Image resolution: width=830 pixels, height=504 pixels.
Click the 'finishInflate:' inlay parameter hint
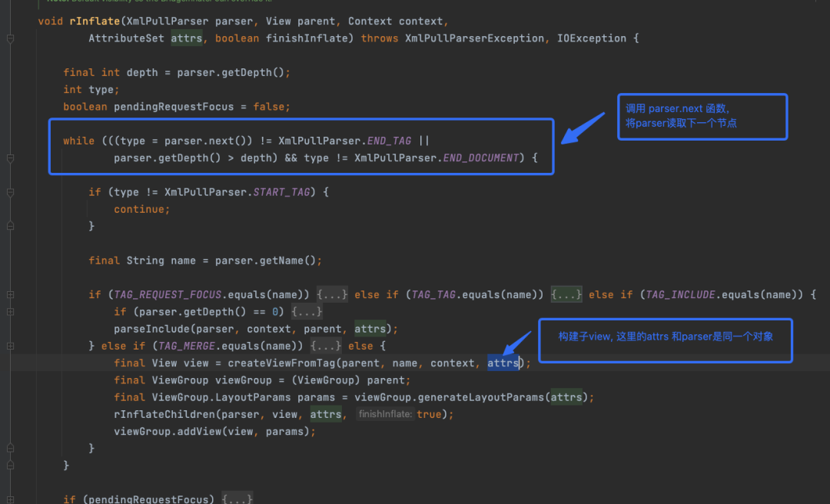click(x=385, y=414)
